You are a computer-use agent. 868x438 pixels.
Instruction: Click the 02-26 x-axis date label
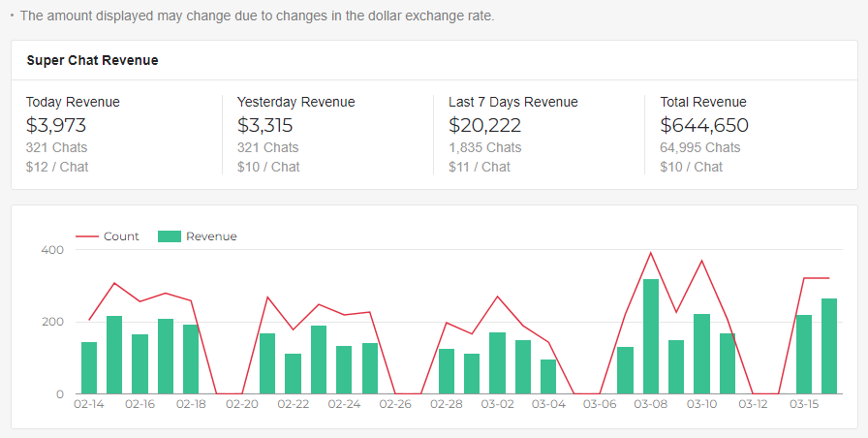[x=395, y=404]
